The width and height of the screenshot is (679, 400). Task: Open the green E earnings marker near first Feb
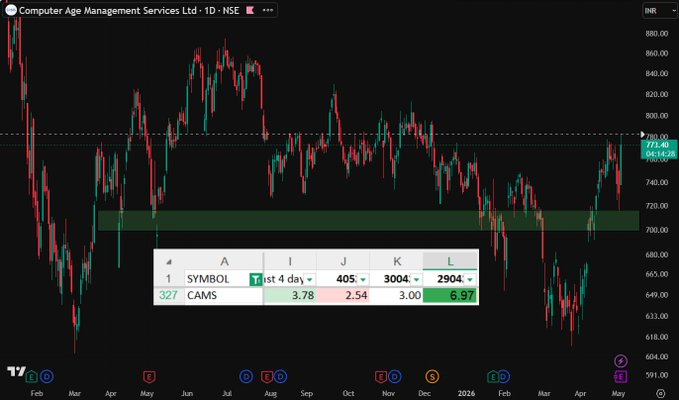pos(31,377)
